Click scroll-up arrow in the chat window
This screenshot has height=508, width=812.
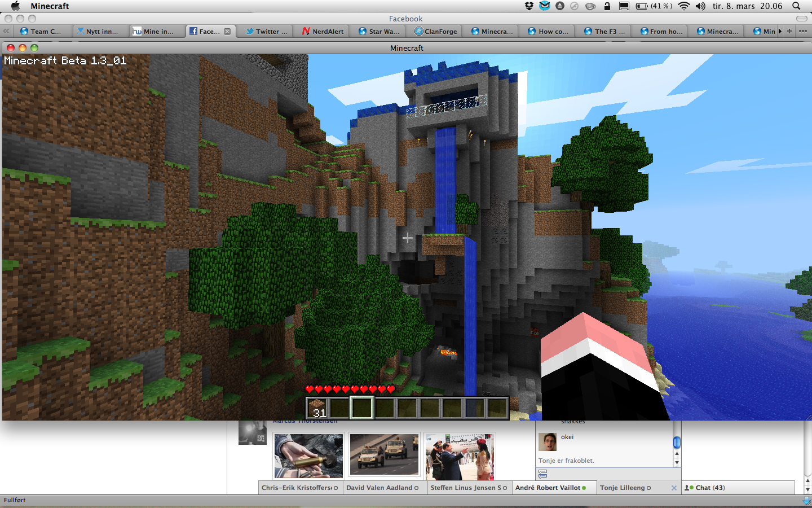[x=677, y=454]
